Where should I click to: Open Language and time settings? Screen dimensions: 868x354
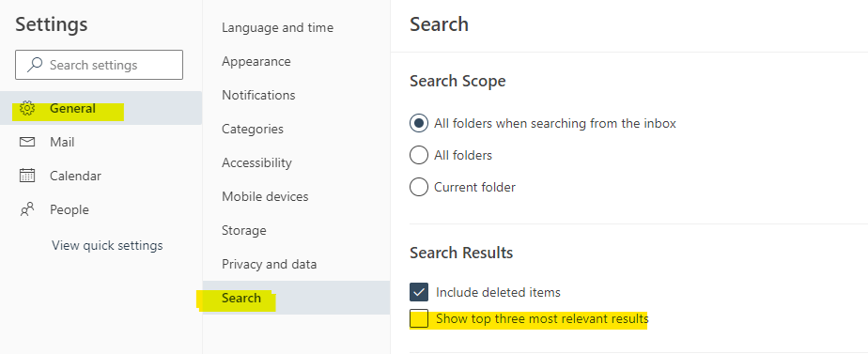[277, 27]
